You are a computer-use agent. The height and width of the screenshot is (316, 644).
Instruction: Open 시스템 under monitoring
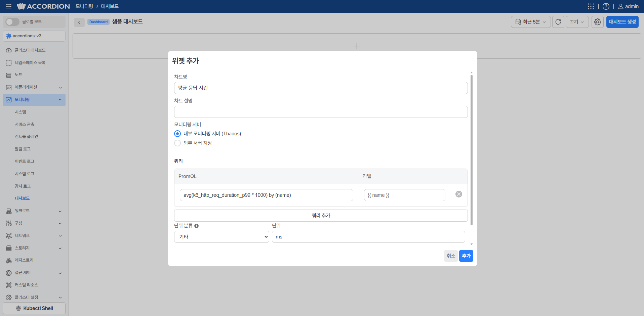coord(20,112)
